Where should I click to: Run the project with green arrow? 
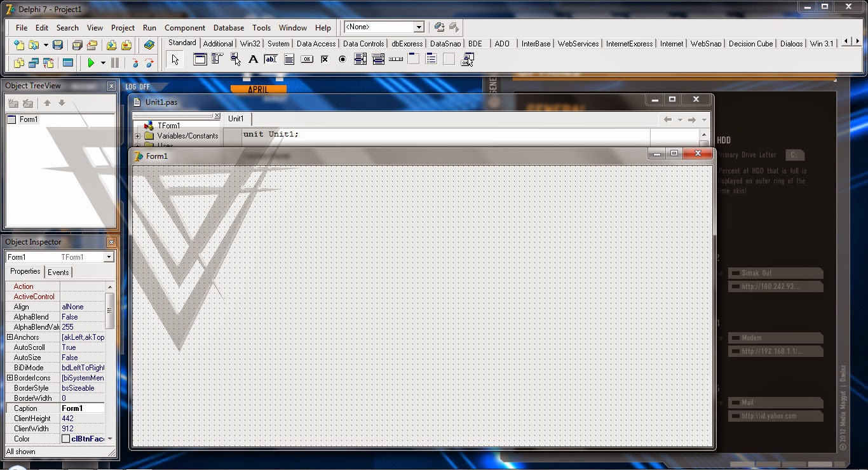point(91,63)
